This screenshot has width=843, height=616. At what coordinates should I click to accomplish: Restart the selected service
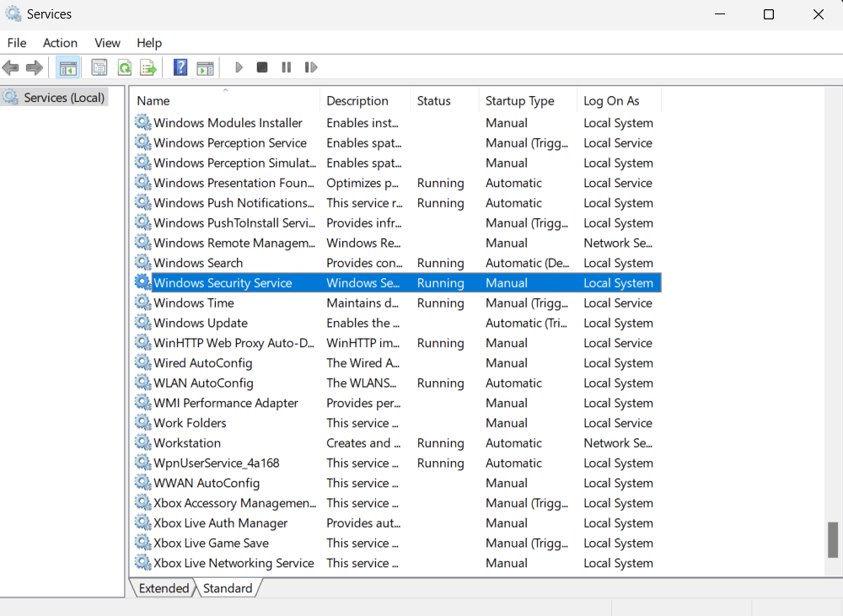[310, 67]
